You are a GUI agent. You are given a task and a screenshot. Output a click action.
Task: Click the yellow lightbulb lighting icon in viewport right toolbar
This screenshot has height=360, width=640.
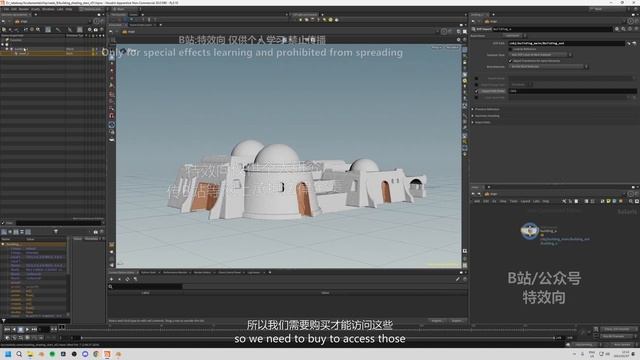pyautogui.click(x=464, y=81)
